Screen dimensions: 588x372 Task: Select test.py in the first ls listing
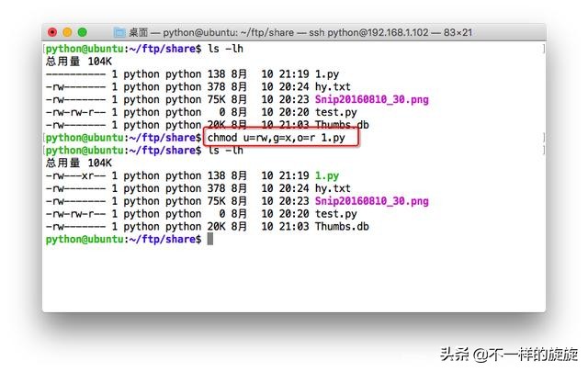point(335,112)
